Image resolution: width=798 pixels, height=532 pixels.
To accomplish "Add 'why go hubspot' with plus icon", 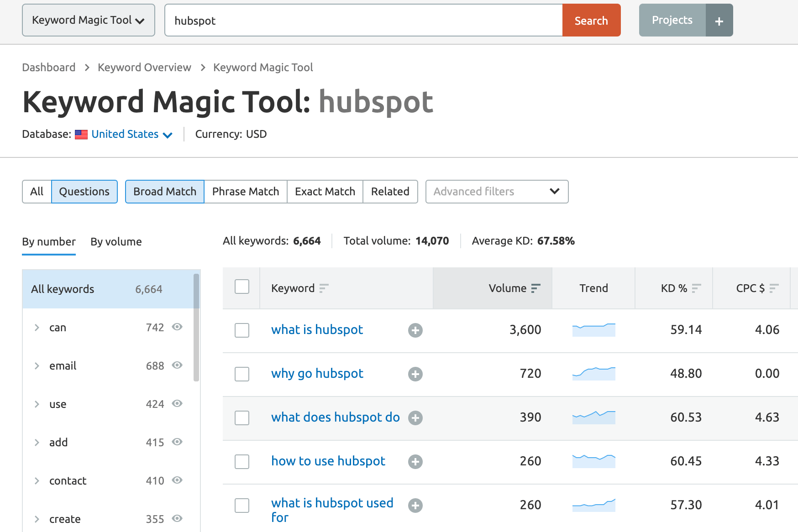I will point(415,374).
